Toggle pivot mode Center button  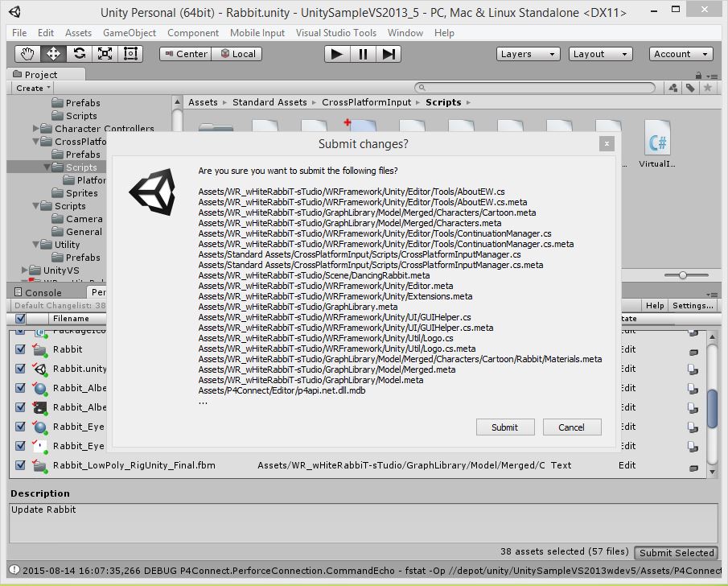coord(185,54)
